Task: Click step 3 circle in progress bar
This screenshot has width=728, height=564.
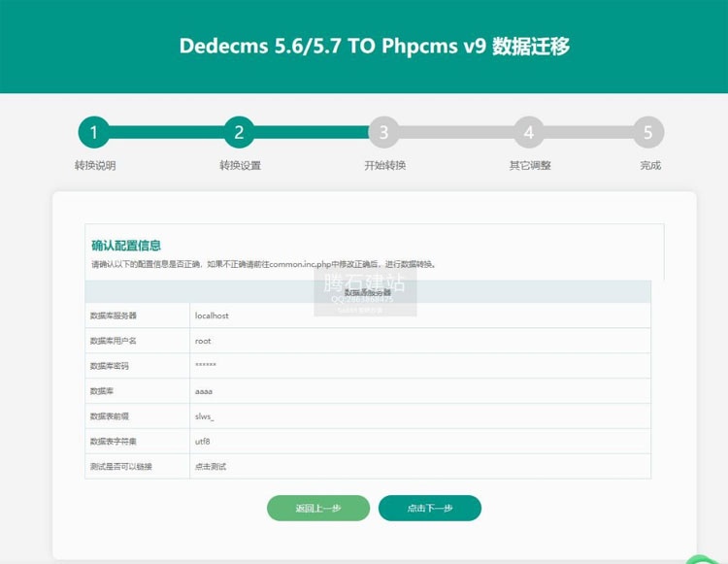Action: [384, 132]
